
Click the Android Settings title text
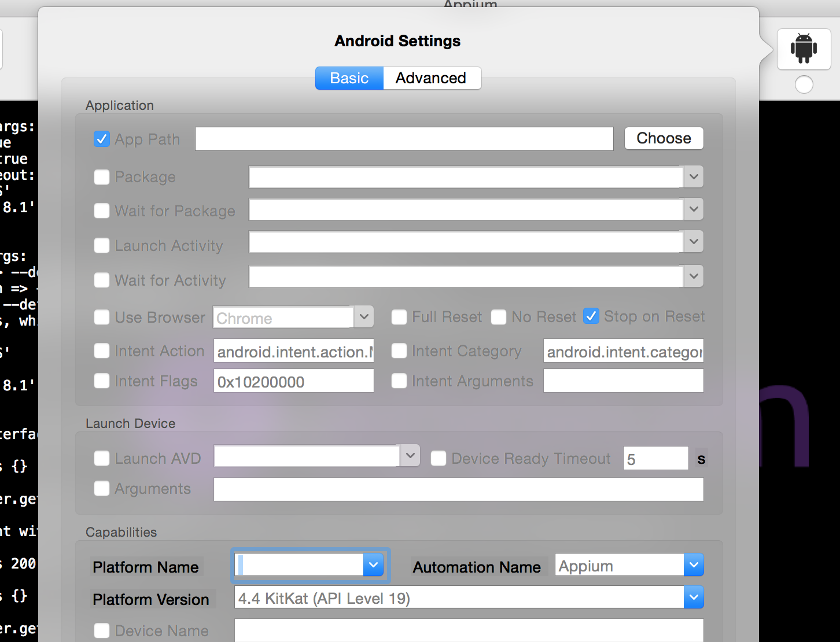tap(398, 41)
